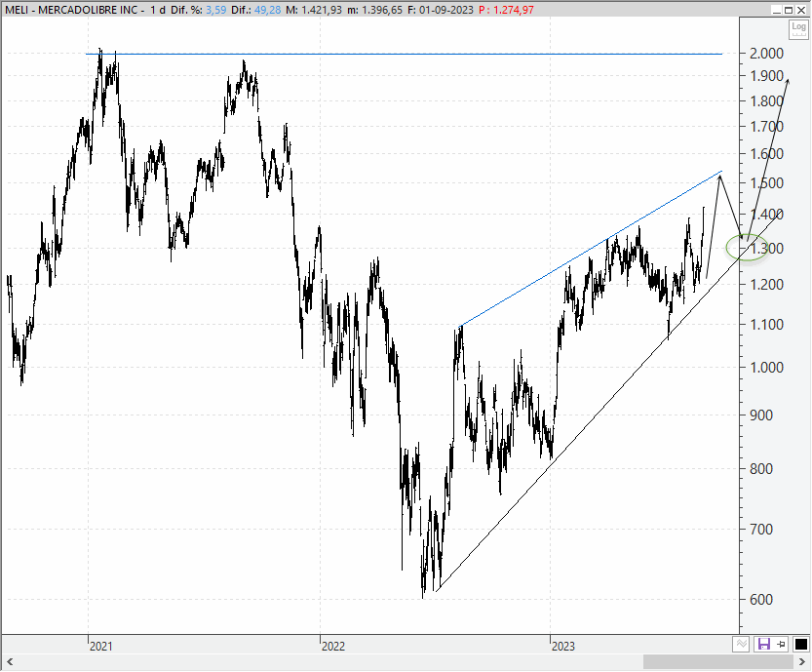Click the 600 price axis label

click(x=761, y=600)
